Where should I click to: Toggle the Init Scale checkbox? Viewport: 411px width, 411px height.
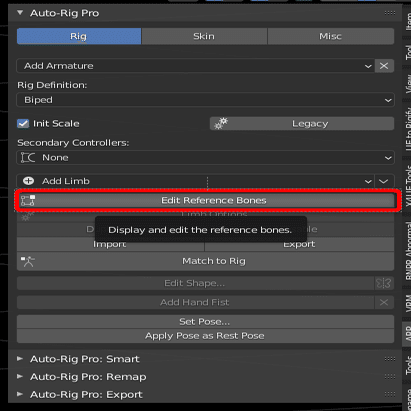[x=23, y=124]
